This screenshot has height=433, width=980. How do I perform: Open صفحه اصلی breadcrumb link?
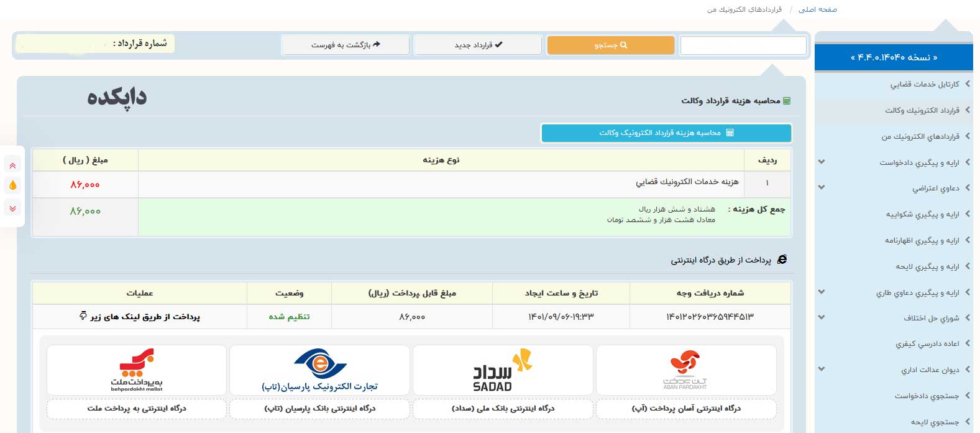818,9
